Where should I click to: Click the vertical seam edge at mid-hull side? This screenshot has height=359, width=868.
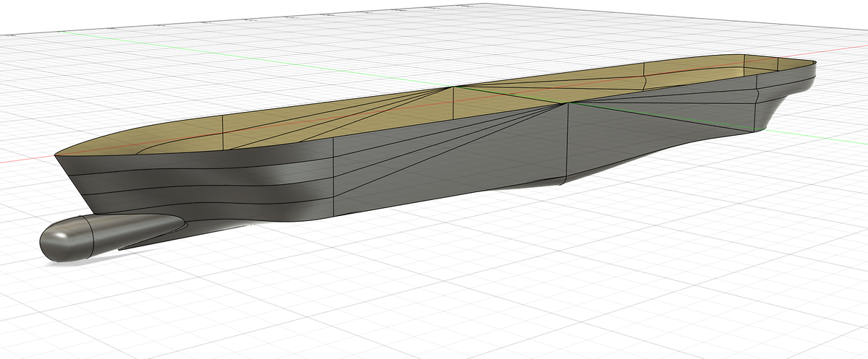332,176
